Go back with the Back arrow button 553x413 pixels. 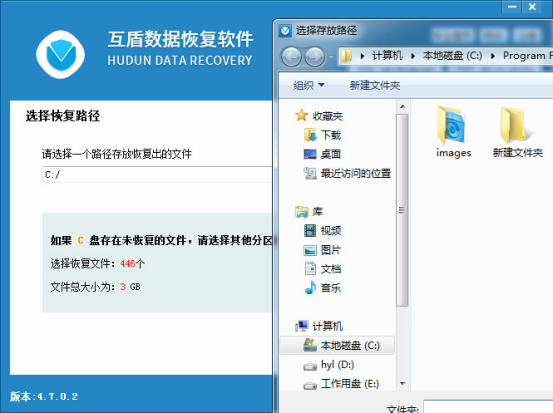291,56
